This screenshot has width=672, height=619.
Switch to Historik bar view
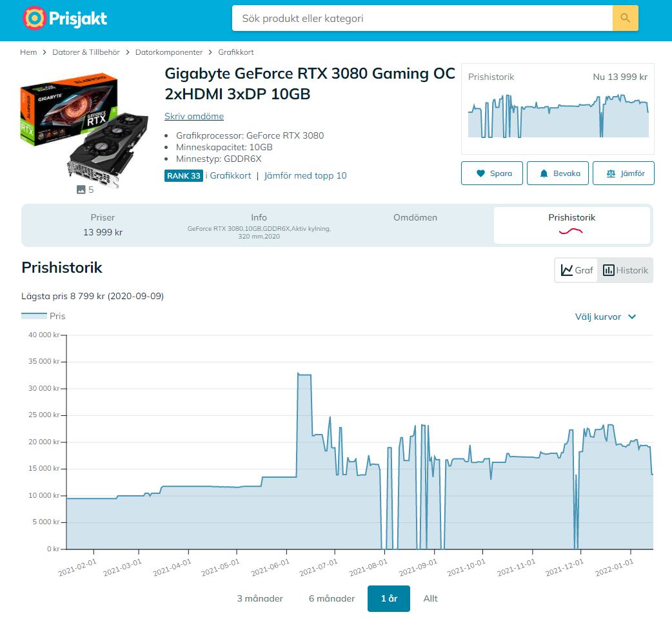(x=626, y=270)
